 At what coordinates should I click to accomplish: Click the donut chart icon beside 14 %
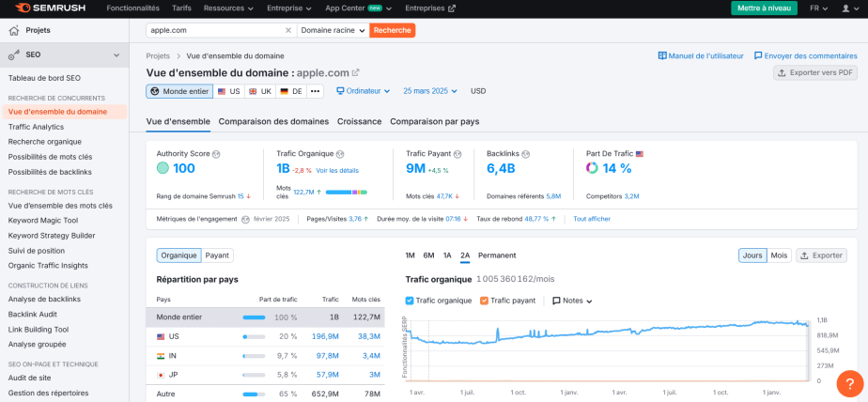point(593,168)
